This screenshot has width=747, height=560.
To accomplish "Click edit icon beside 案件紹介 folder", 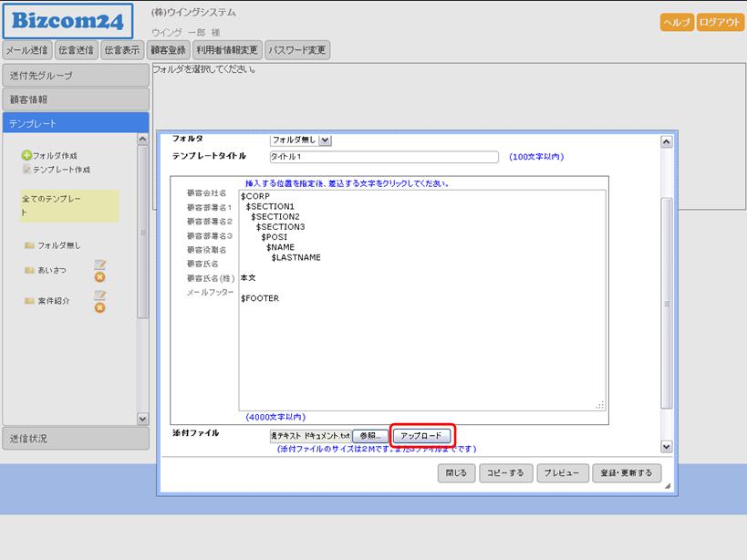I will pyautogui.click(x=100, y=296).
